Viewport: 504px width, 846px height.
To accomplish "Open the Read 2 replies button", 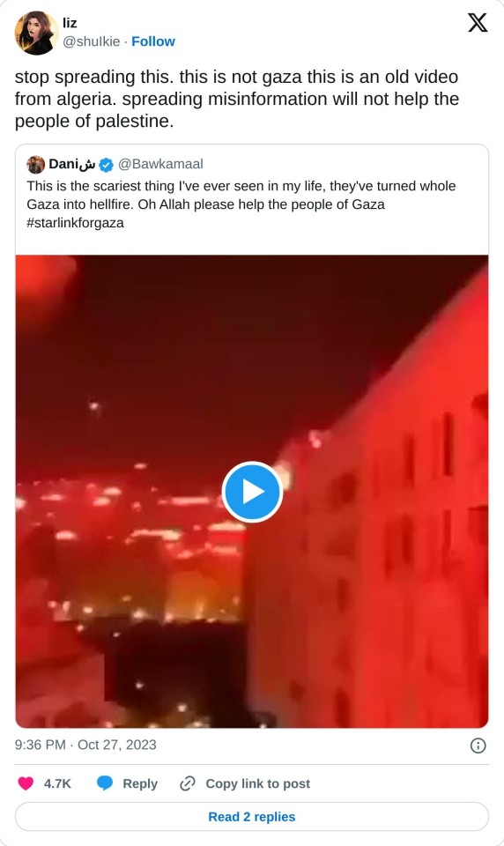I will [252, 817].
